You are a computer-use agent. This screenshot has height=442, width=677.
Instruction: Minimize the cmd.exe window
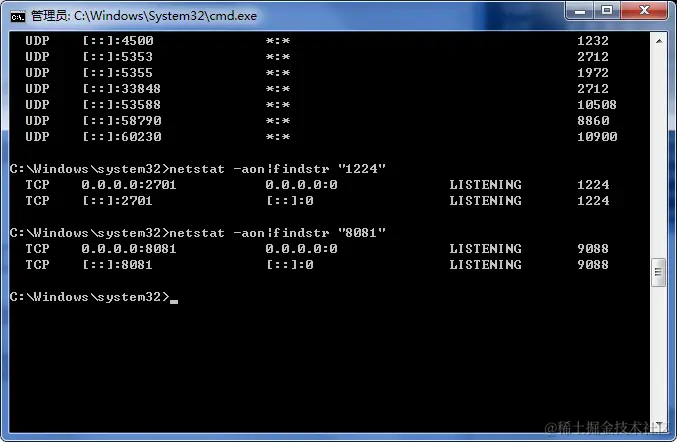pyautogui.click(x=579, y=10)
